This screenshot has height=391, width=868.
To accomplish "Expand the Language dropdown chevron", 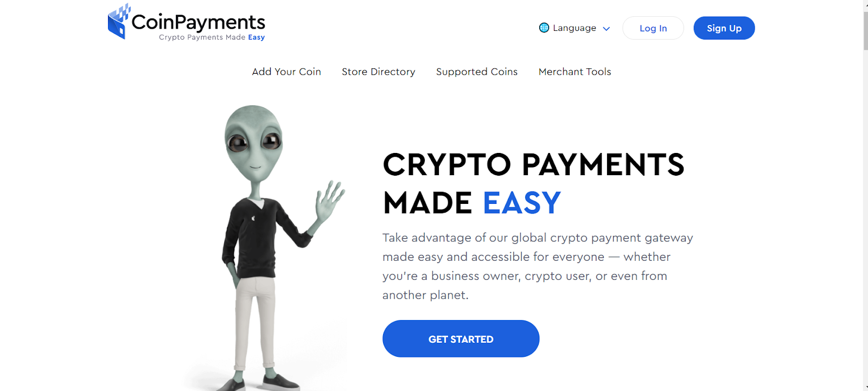I will [607, 29].
